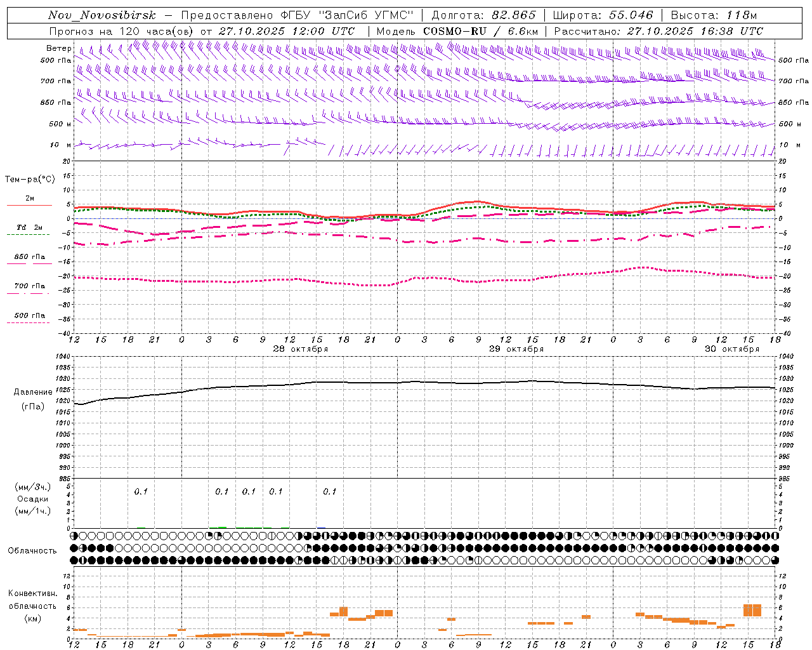Image resolution: width=812 pixels, height=650 pixels.
Task: Click the 'Тем-ра(°C)' temperature panel label
Action: click(30, 180)
